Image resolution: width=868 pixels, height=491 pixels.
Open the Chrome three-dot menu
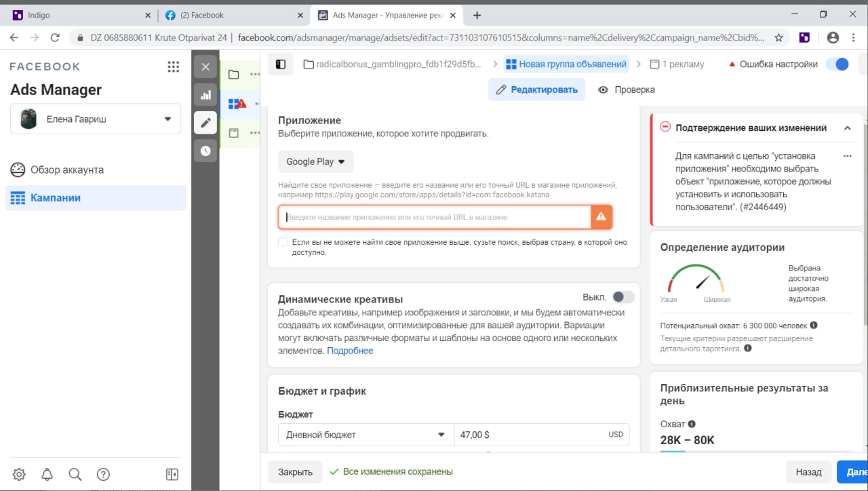[x=854, y=37]
